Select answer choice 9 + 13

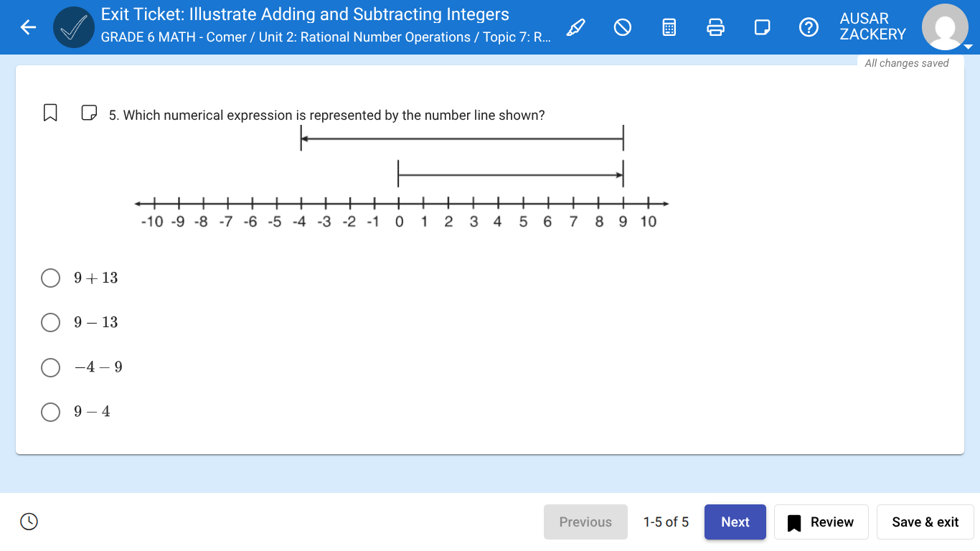[x=50, y=278]
